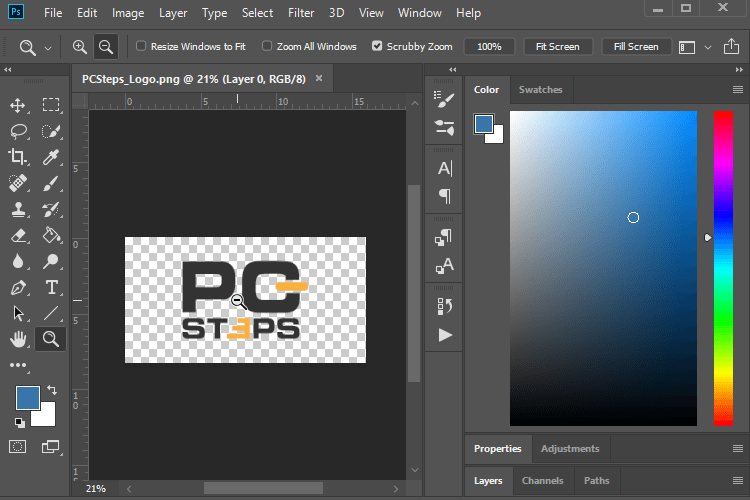Select the Quick Selection tool
Image resolution: width=750 pixels, height=500 pixels.
[51, 131]
